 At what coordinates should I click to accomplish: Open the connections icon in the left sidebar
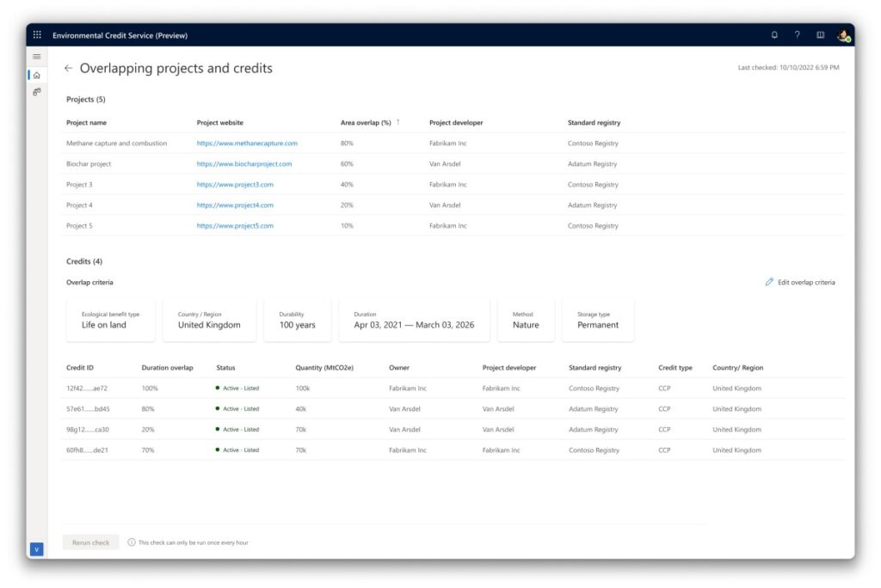(36, 91)
